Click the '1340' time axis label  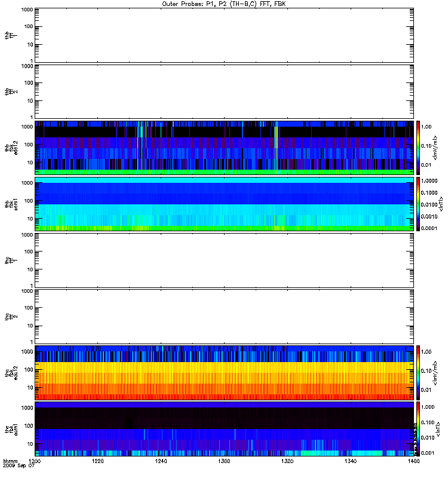point(351,461)
